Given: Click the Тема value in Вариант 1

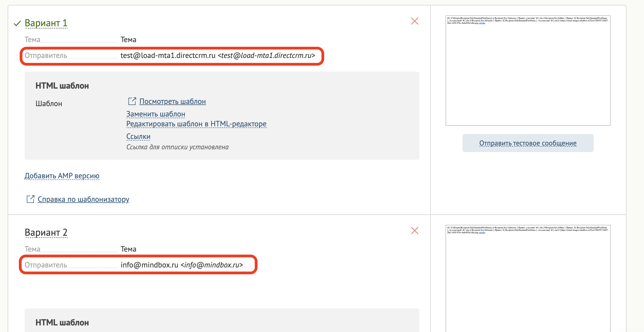Looking at the screenshot, I should (128, 40).
